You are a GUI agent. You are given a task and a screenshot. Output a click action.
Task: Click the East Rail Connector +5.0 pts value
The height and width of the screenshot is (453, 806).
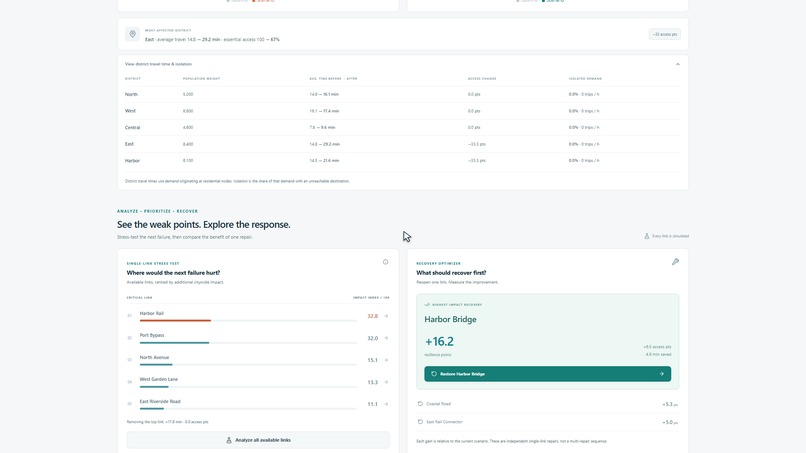pyautogui.click(x=670, y=422)
